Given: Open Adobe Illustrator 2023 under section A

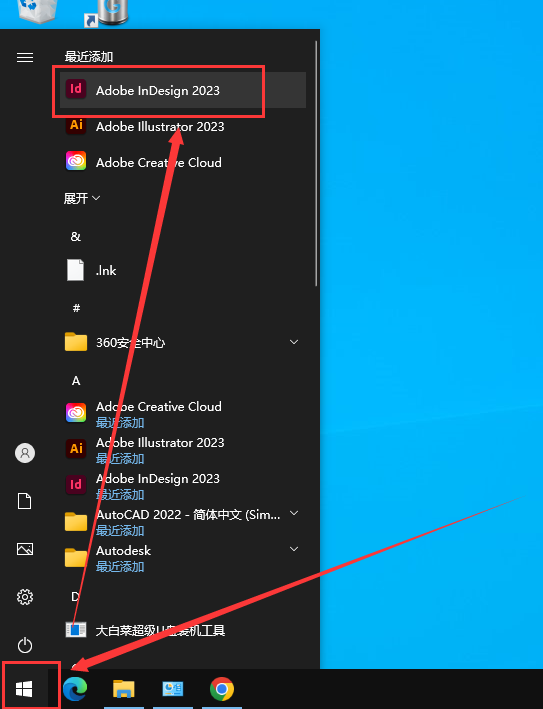Looking at the screenshot, I should (x=183, y=449).
